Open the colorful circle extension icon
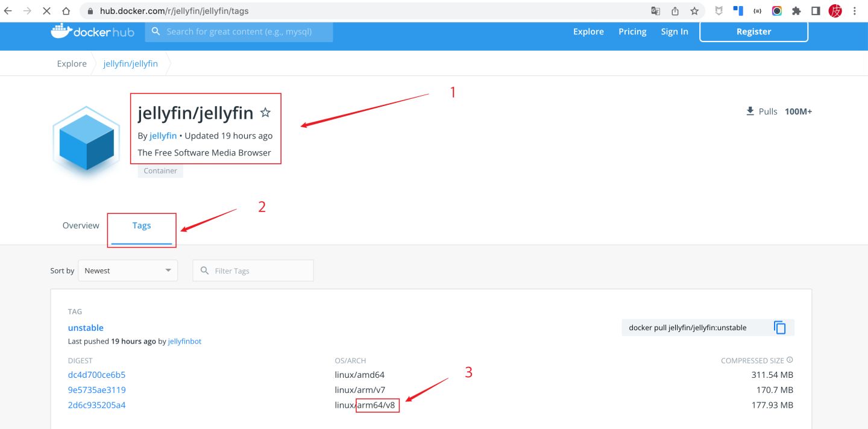 coord(777,11)
